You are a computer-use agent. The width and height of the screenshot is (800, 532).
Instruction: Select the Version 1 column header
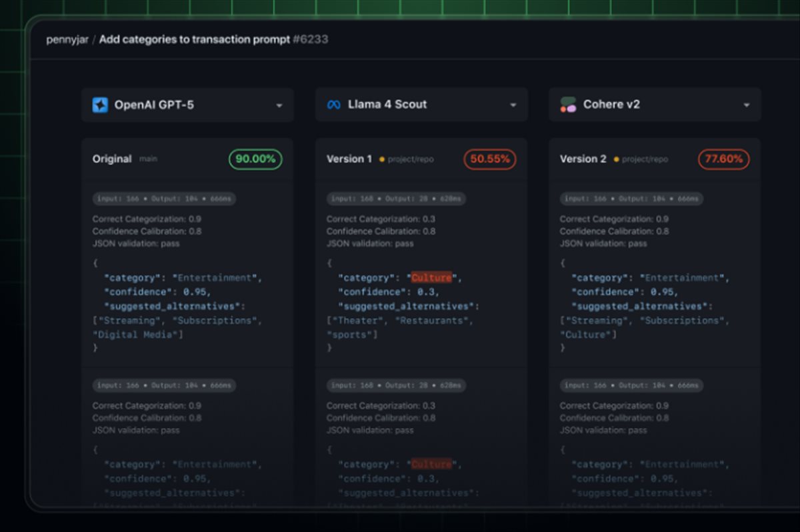coord(349,159)
